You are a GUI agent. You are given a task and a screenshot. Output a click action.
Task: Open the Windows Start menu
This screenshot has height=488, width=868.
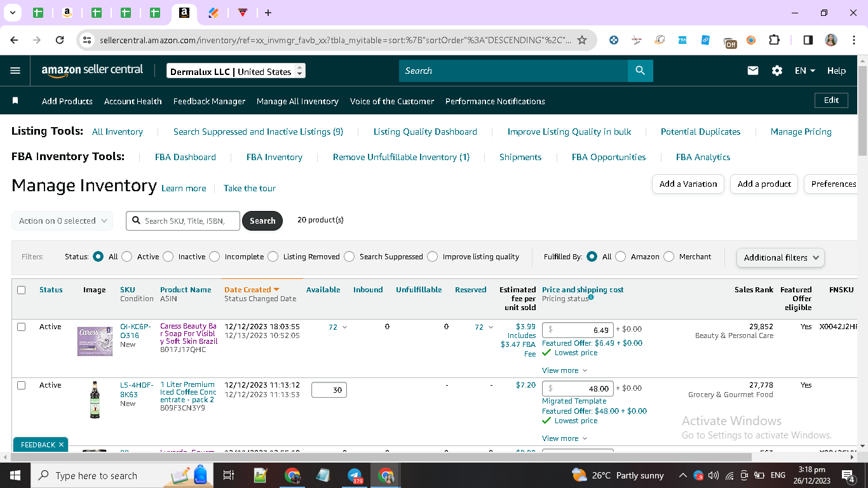click(x=15, y=475)
